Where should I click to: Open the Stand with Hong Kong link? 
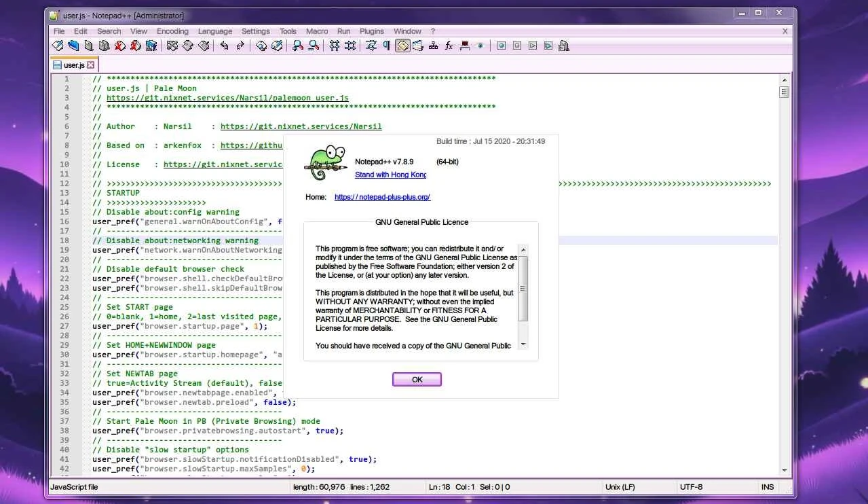[391, 175]
